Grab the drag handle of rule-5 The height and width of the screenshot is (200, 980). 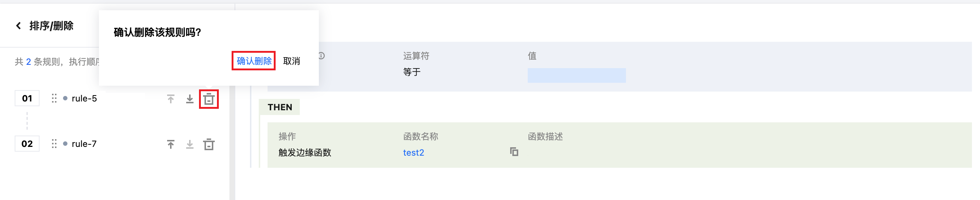click(54, 99)
